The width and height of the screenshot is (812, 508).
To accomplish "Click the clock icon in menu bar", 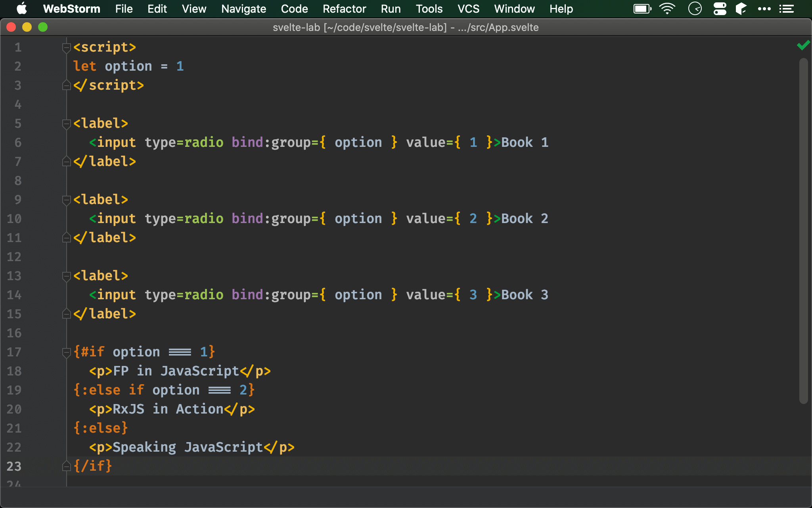I will tap(695, 9).
